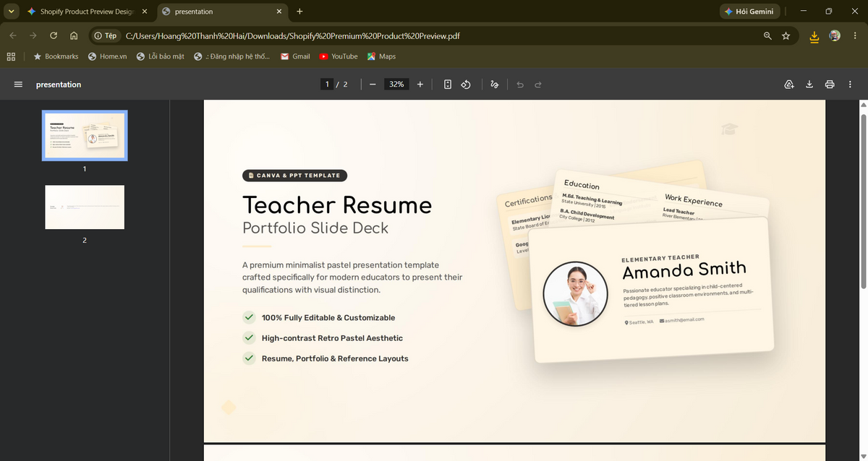Screen dimensions: 868x461
Task: Open the Maps bookmark
Action: pyautogui.click(x=381, y=56)
